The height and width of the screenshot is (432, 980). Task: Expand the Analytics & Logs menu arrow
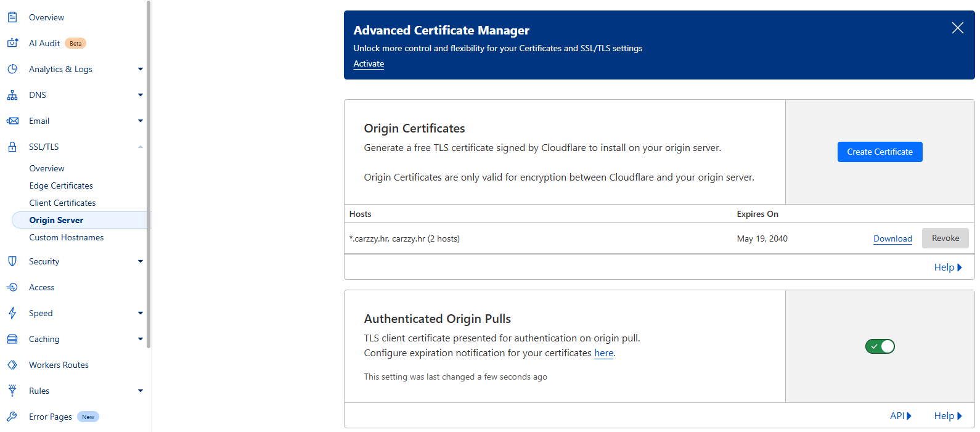pyautogui.click(x=141, y=69)
